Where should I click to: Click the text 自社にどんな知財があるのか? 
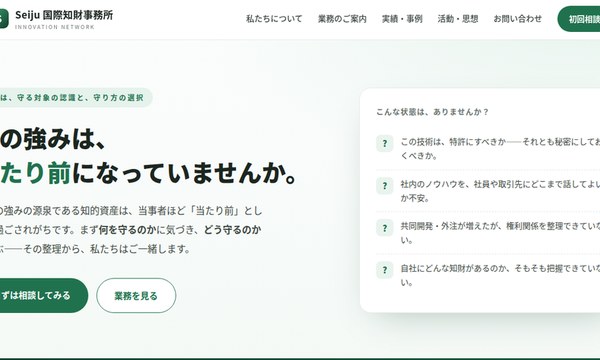tap(453, 269)
